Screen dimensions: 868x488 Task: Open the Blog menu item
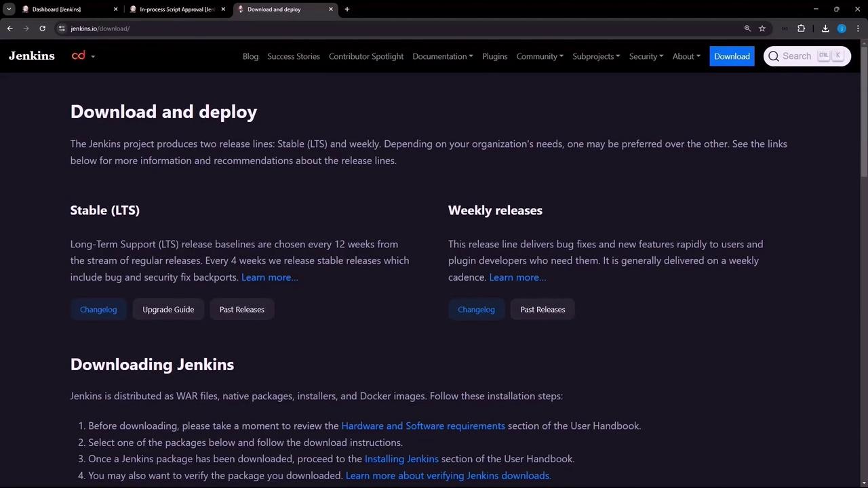tap(250, 56)
